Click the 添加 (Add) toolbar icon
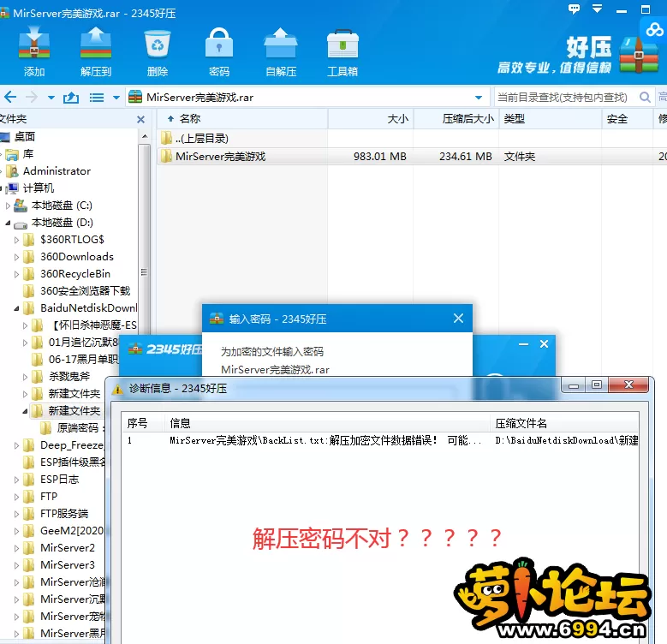This screenshot has height=644, width=667. (34, 51)
